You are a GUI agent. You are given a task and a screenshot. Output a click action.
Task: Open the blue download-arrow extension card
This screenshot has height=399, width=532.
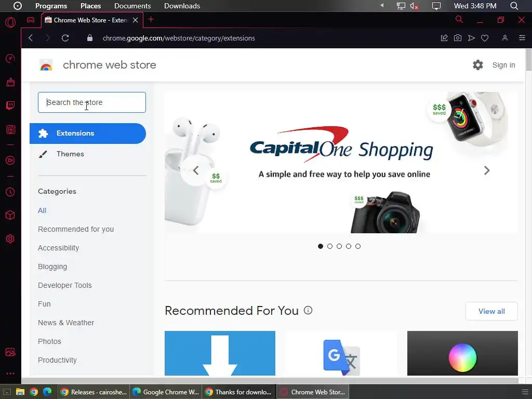(220, 353)
